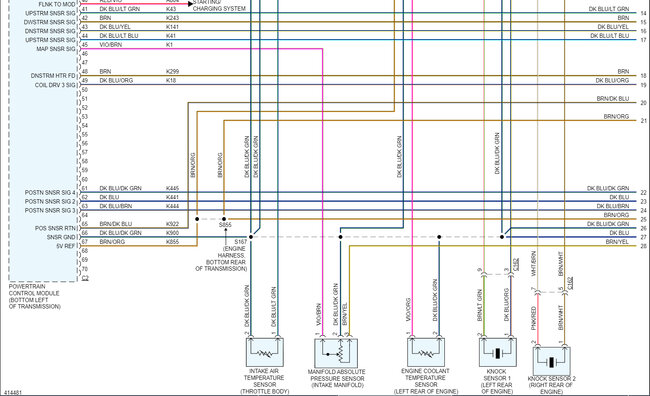Image resolution: width=650 pixels, height=396 pixels.
Task: Click continuation number '17' at right edge
Action: tap(643, 40)
